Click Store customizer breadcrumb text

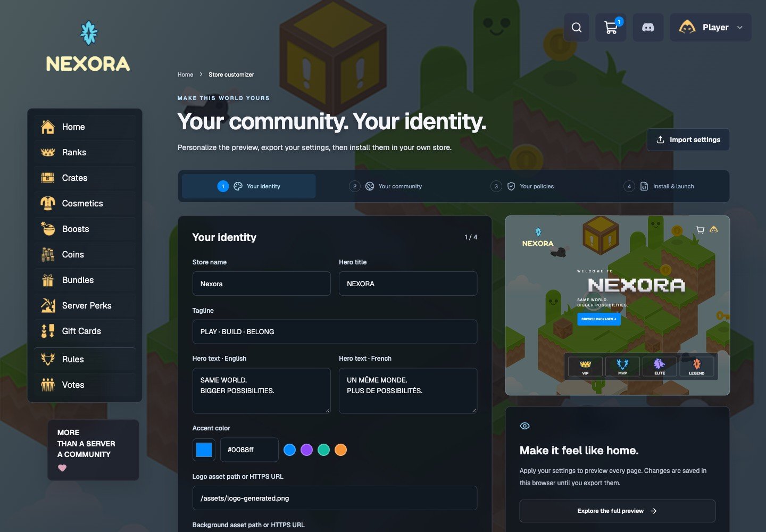point(231,74)
